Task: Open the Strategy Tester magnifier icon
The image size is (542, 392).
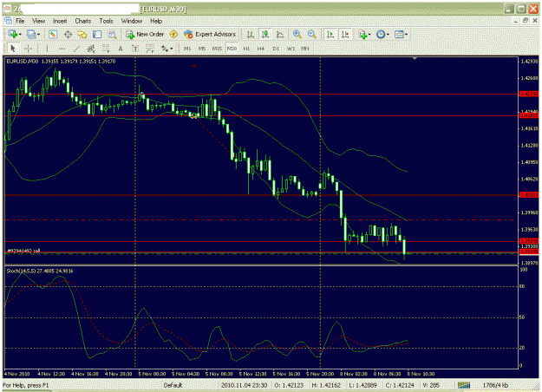Action: tap(112, 34)
